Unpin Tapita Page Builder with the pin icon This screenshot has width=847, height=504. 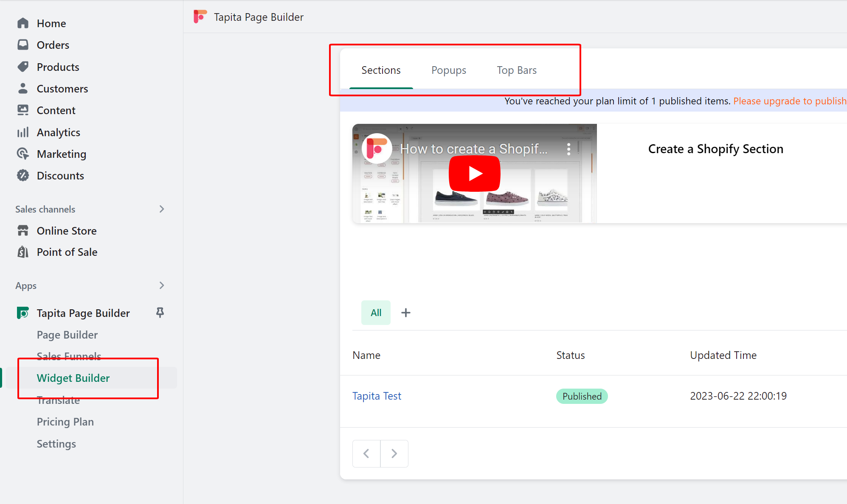160,313
